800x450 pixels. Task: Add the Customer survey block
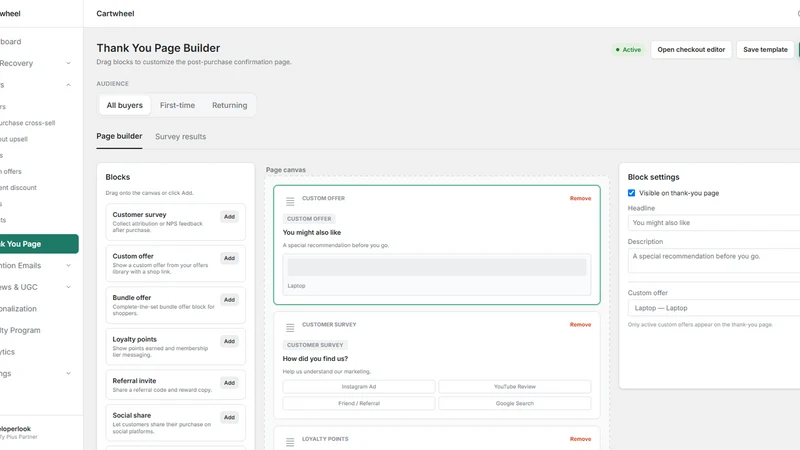click(230, 217)
